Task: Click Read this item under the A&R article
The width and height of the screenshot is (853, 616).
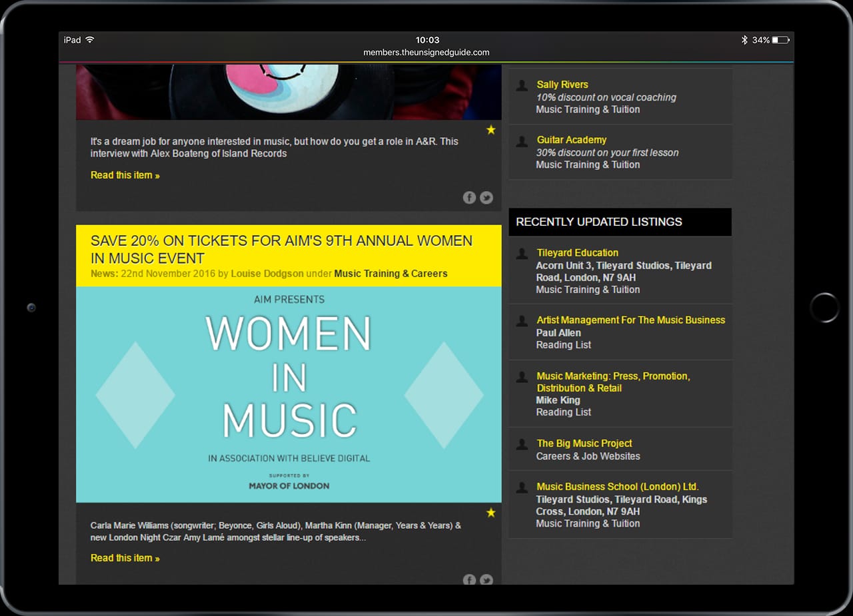Action: pyautogui.click(x=125, y=175)
